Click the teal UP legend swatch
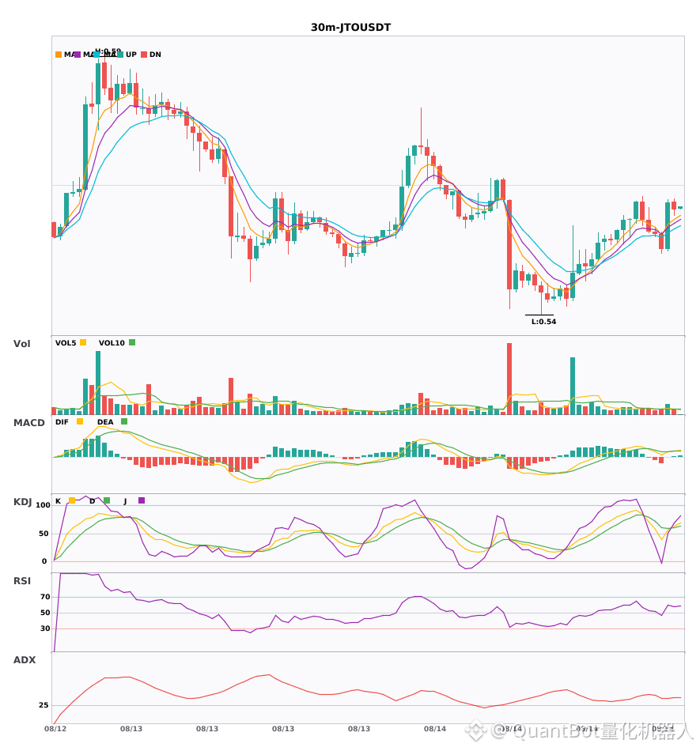The height and width of the screenshot is (751, 700). [x=120, y=55]
